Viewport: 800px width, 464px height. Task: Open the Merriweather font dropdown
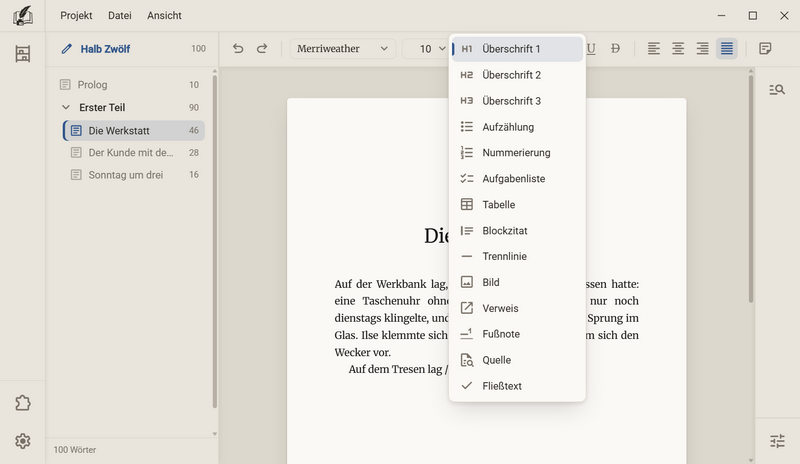pyautogui.click(x=342, y=48)
